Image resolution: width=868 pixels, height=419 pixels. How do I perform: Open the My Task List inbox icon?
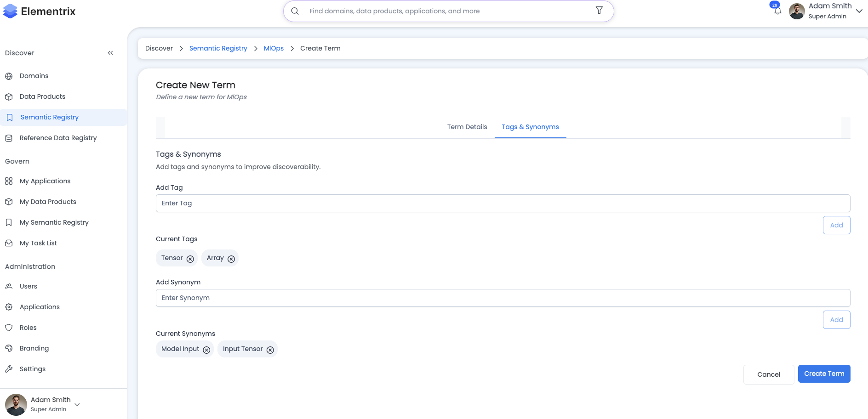[x=9, y=243]
